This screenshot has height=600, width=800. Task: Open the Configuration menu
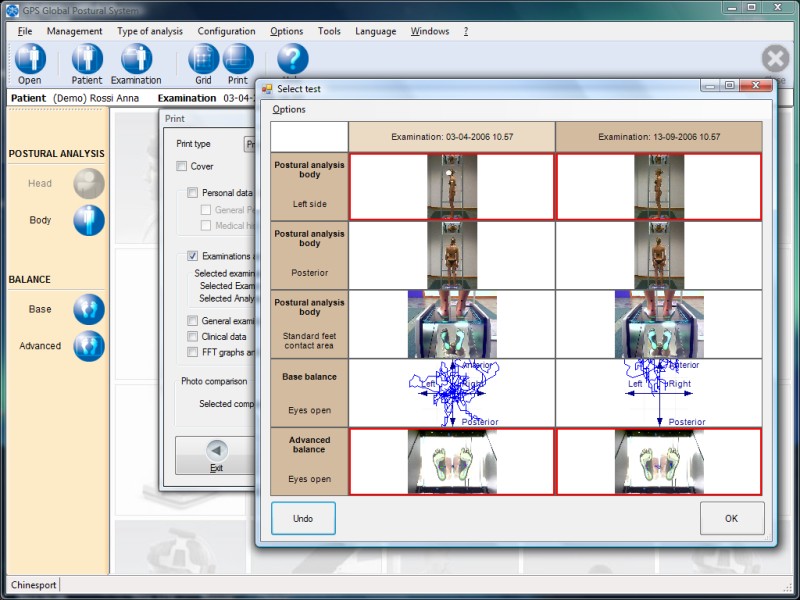coord(227,31)
